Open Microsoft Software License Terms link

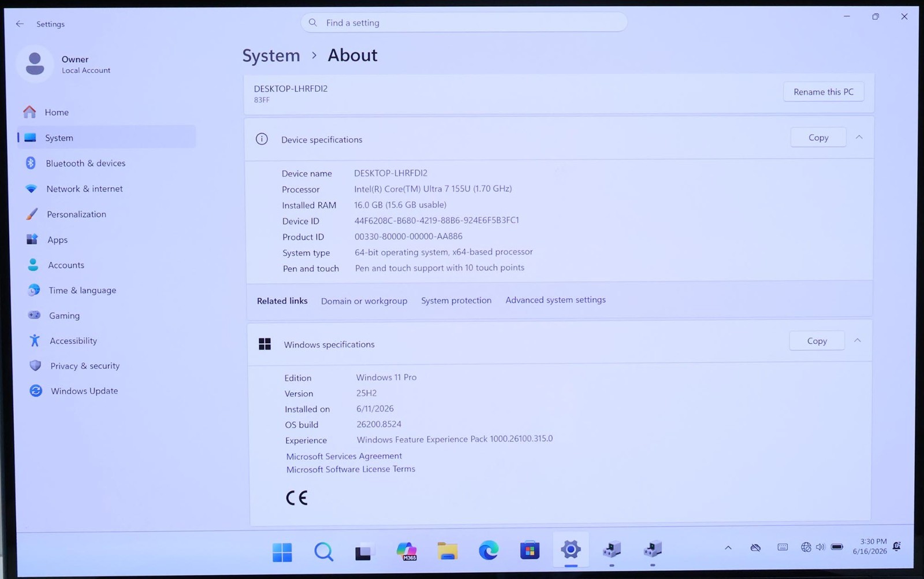351,469
